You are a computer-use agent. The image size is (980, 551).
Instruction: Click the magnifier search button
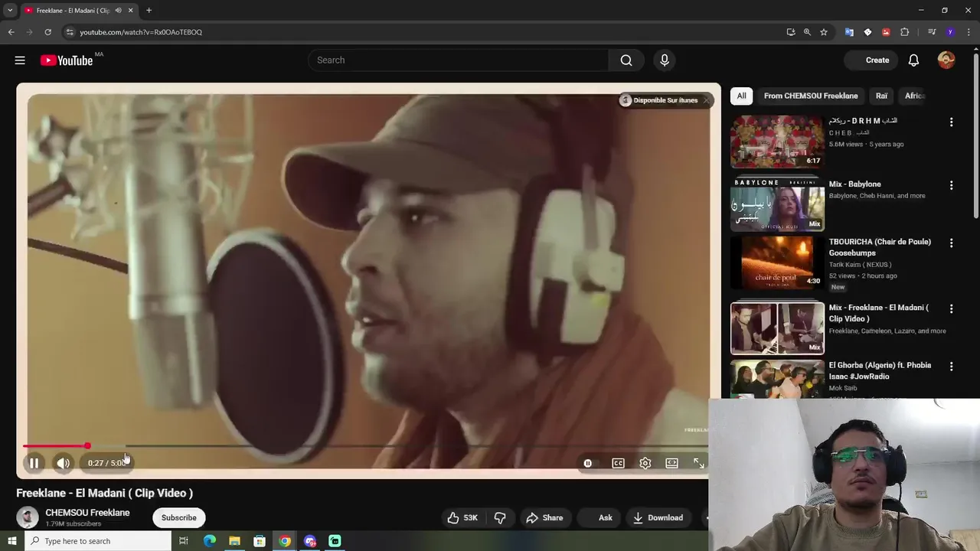tap(626, 60)
